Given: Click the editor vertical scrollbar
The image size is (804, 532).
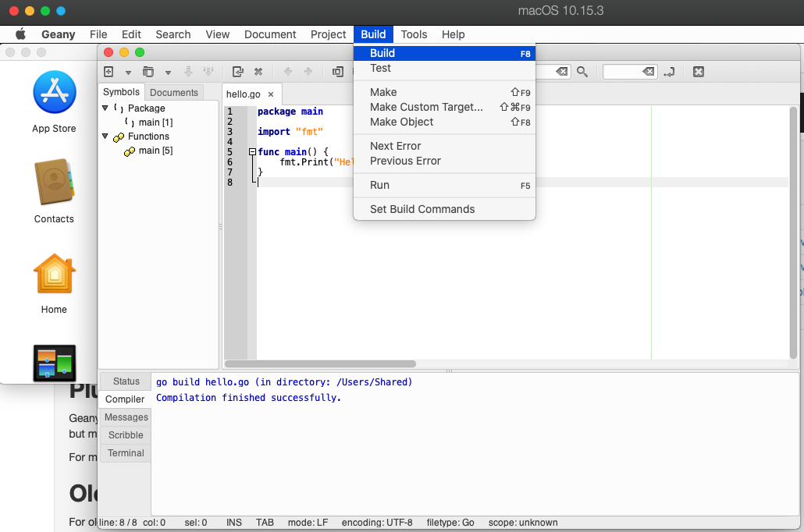Looking at the screenshot, I should 794,232.
